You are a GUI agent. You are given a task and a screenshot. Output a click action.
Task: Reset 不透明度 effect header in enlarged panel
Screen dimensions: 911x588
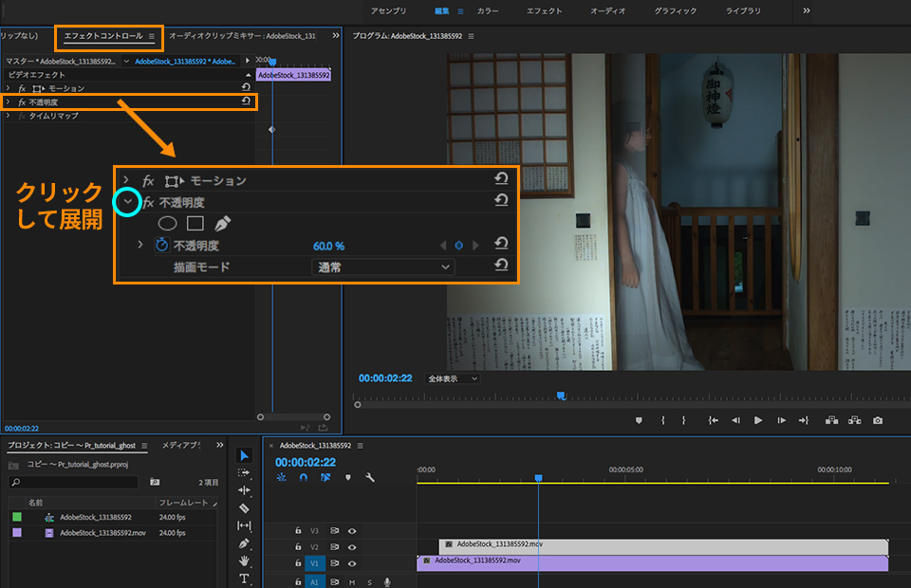501,201
